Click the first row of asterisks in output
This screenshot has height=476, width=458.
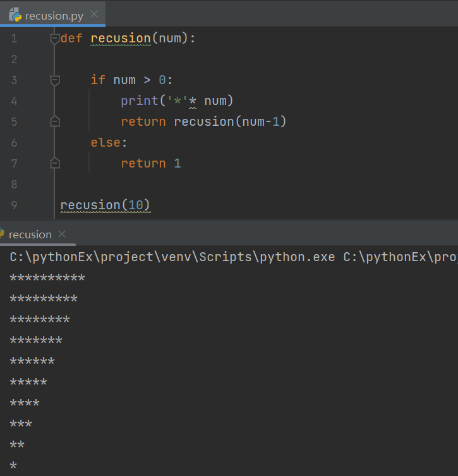tap(47, 278)
